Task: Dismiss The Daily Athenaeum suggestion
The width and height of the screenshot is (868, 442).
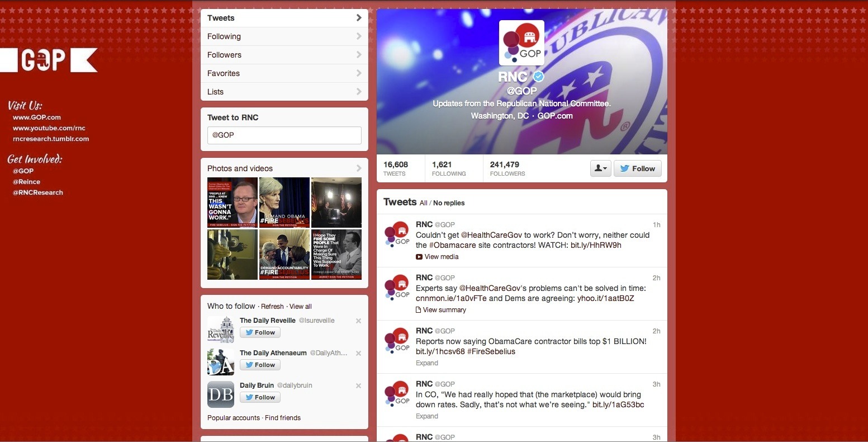Action: click(358, 353)
